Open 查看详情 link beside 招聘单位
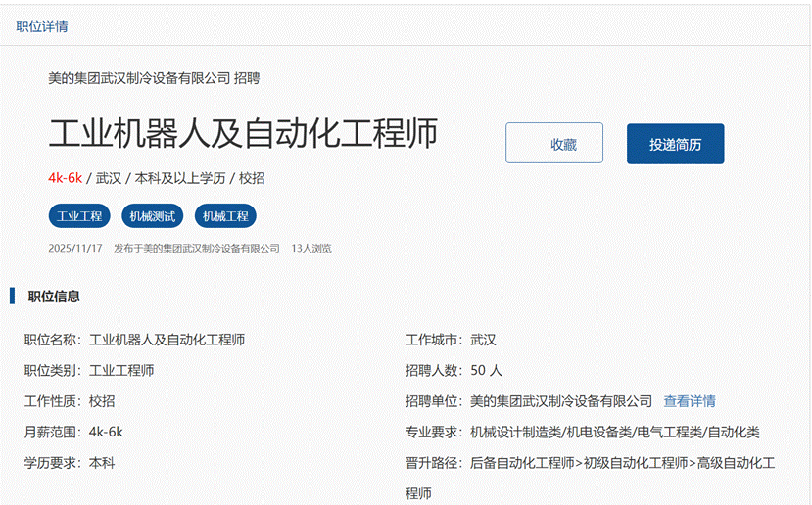812x505 pixels. (x=690, y=401)
